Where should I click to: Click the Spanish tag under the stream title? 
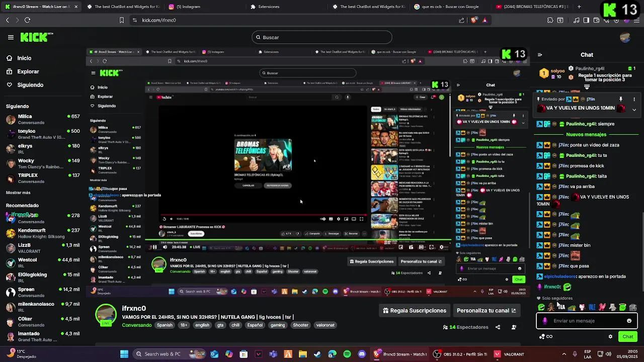[165, 325]
